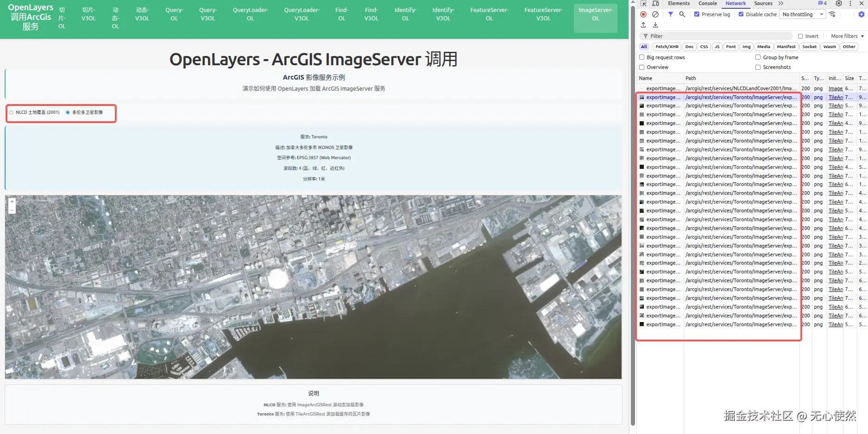The height and width of the screenshot is (434, 868).
Task: Filter requests by JS type
Action: [x=717, y=47]
